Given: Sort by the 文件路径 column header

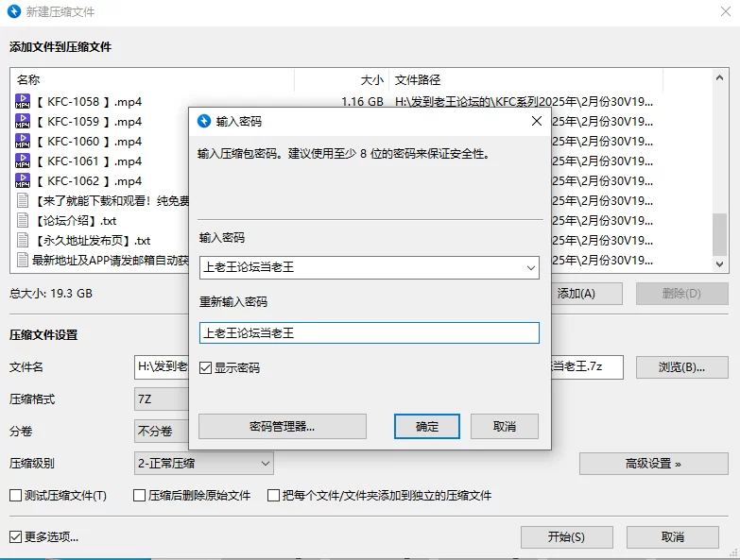Looking at the screenshot, I should 525,80.
